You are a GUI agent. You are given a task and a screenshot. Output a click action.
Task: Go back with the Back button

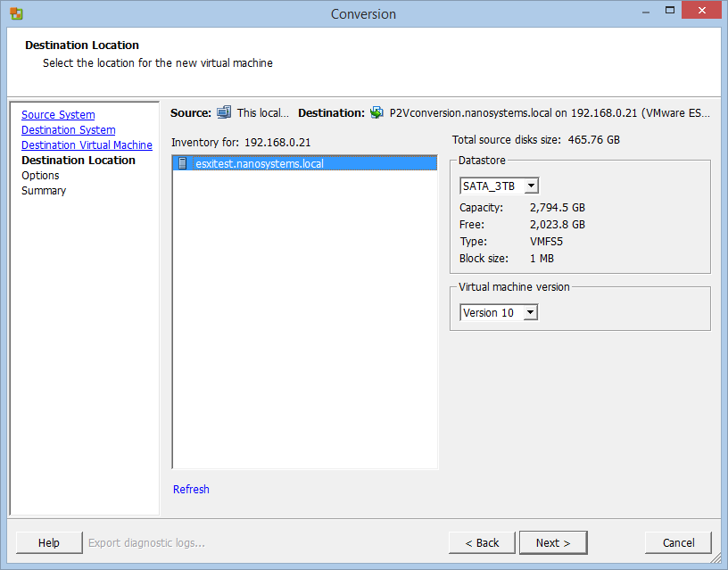(x=482, y=542)
